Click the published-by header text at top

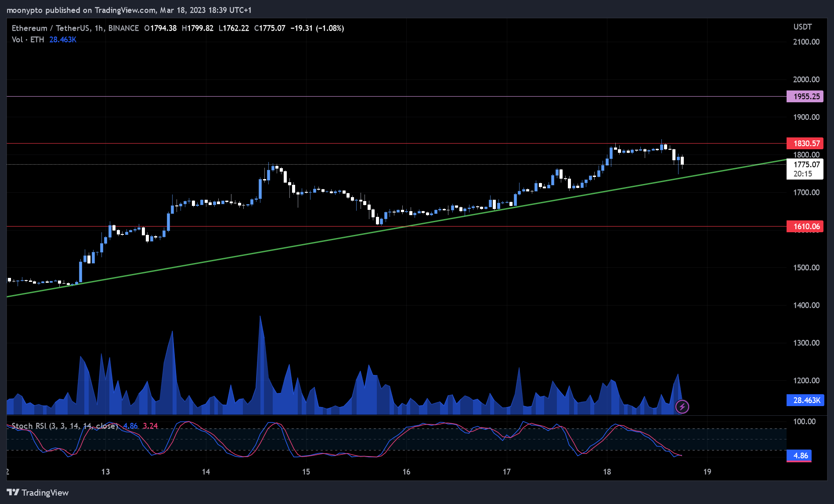(x=129, y=10)
